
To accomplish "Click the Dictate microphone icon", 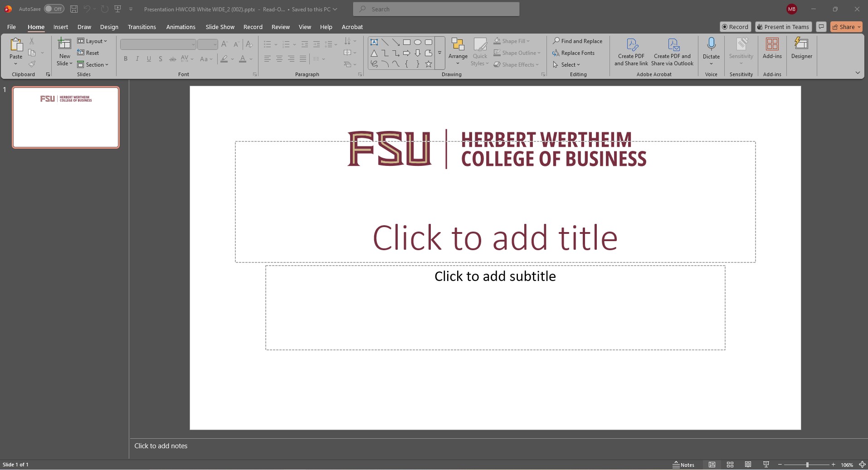I will 711,44.
